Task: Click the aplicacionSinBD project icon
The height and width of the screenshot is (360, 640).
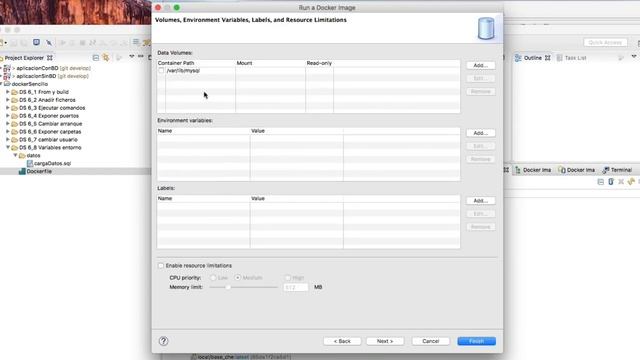Action: coord(7,76)
